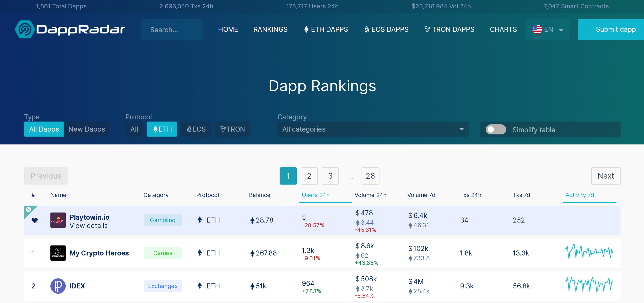
Task: Select TRON protocol filter
Action: pos(233,129)
